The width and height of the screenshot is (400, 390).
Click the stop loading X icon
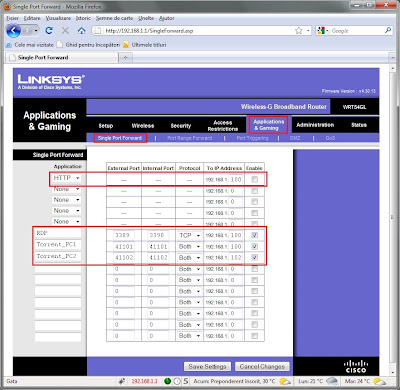65,31
